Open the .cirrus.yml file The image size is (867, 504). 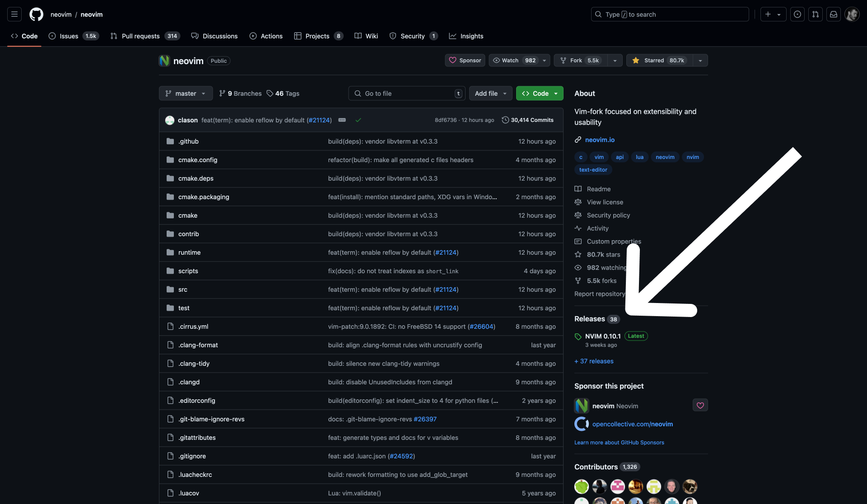[x=193, y=327]
